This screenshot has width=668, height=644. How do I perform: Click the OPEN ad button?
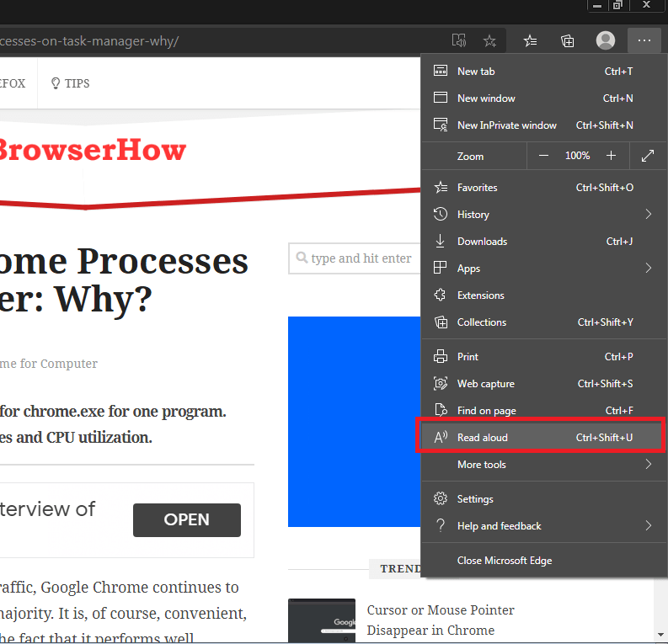click(187, 519)
